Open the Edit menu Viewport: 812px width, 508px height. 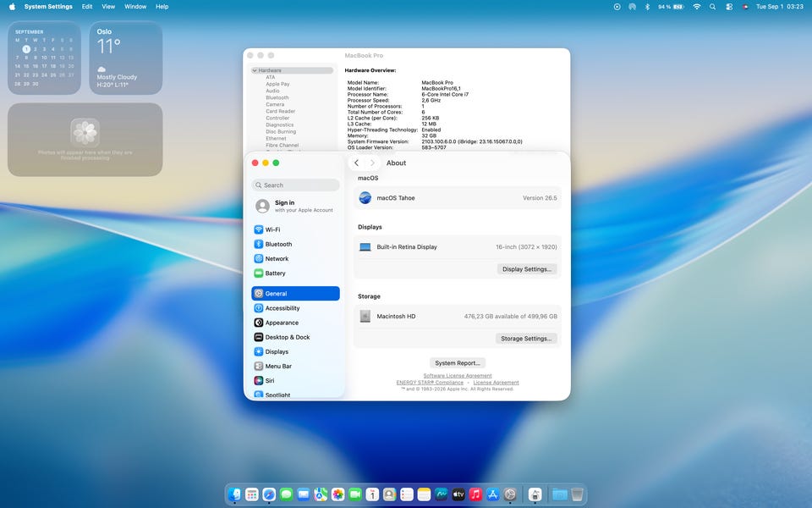point(87,7)
